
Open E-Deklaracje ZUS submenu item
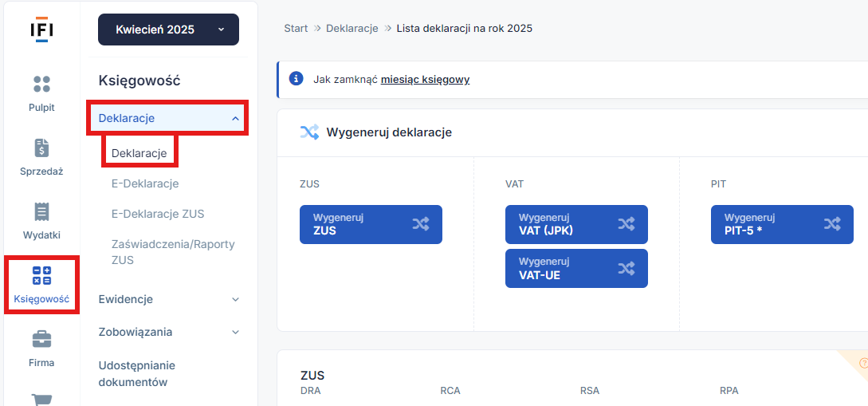(158, 214)
